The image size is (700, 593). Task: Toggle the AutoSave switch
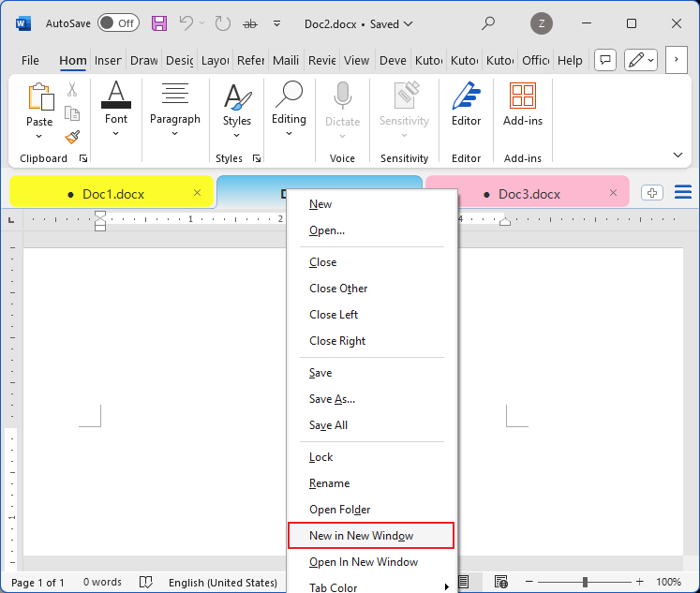118,23
